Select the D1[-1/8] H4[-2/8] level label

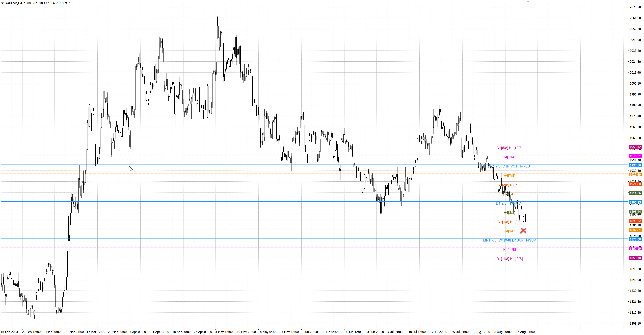point(509,259)
